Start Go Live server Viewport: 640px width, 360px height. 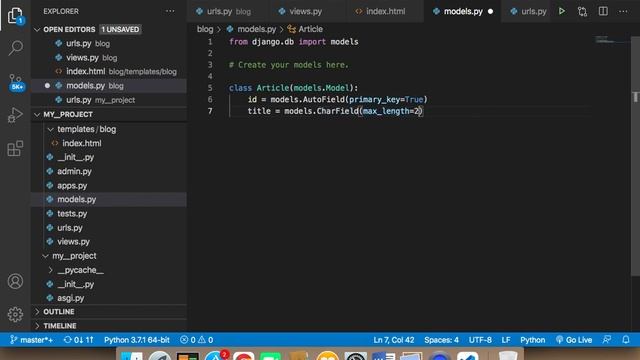pos(574,340)
